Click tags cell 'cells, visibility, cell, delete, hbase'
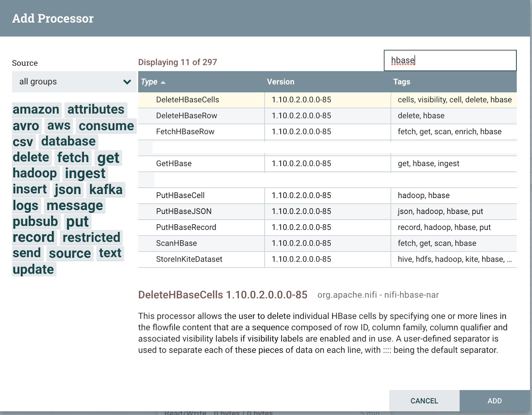 click(x=455, y=100)
